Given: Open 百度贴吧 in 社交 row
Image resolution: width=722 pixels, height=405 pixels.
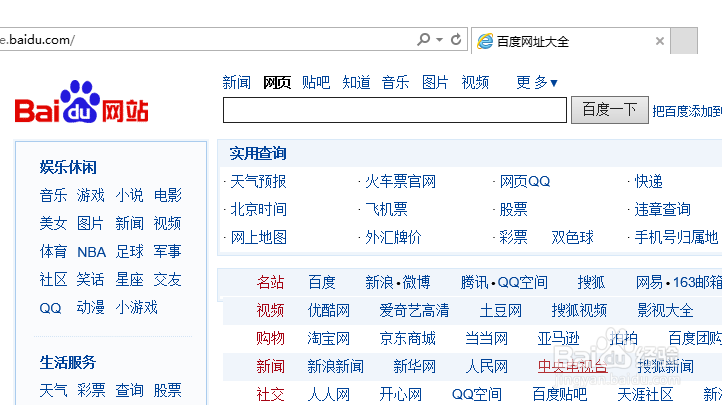Looking at the screenshot, I should 559,395.
